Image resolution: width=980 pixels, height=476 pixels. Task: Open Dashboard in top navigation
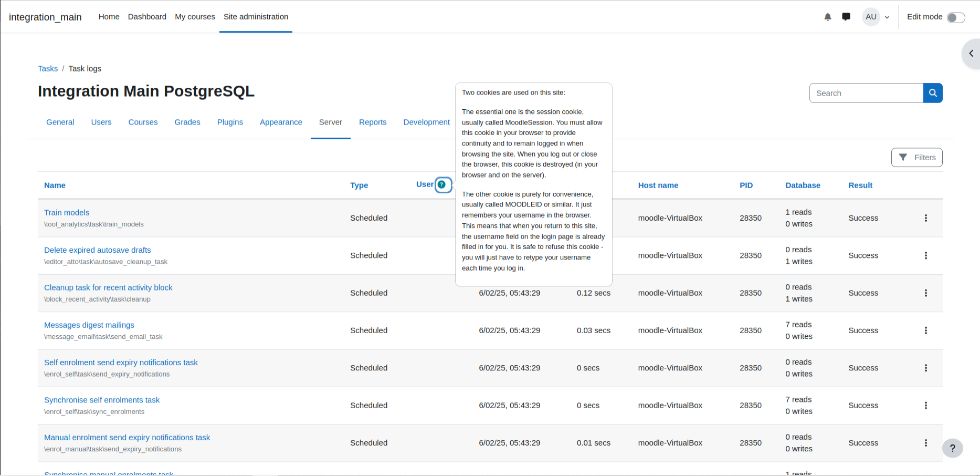click(147, 17)
